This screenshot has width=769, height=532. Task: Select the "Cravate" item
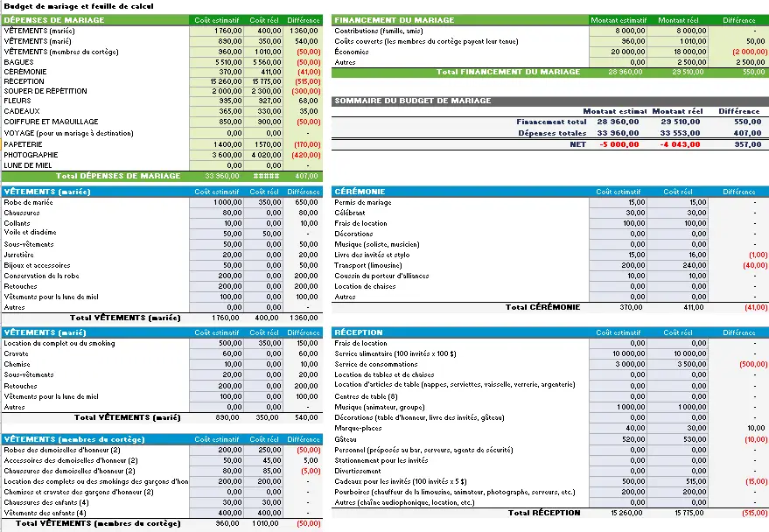pos(16,354)
